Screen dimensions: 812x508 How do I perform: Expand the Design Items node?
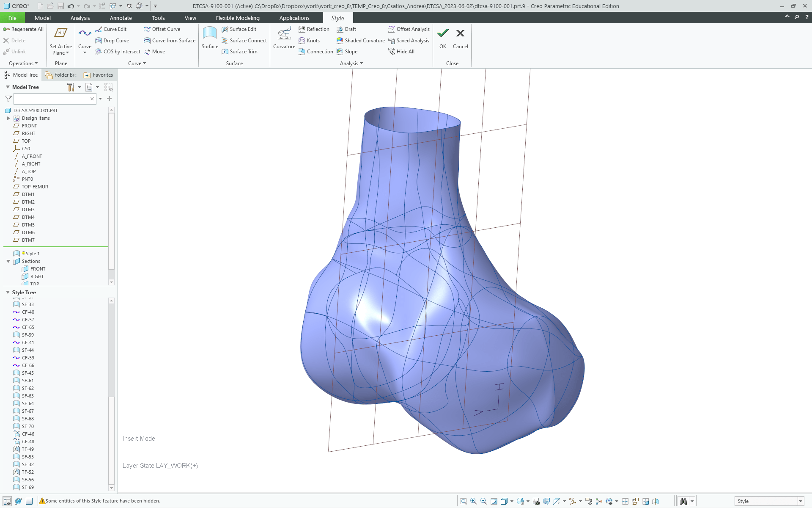click(8, 118)
